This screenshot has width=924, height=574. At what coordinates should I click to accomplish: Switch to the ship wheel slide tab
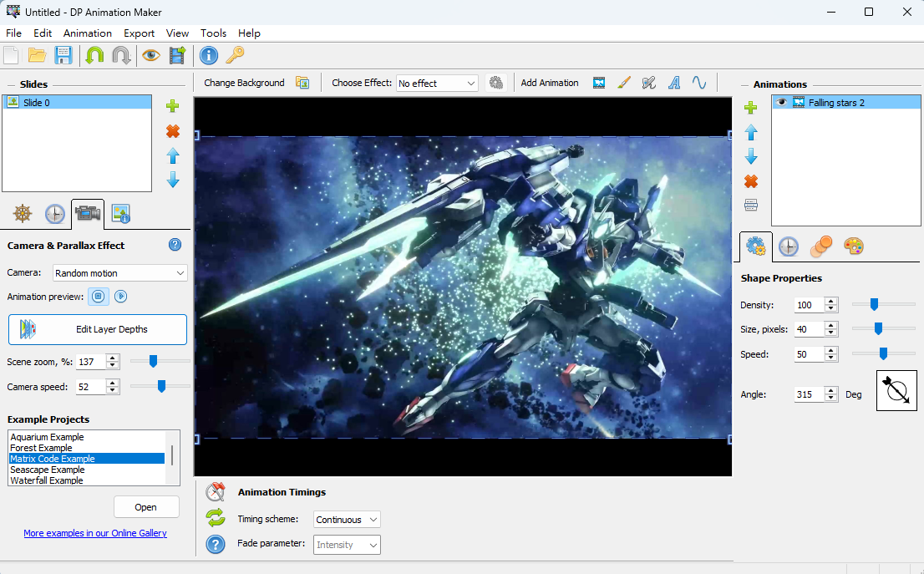click(23, 213)
